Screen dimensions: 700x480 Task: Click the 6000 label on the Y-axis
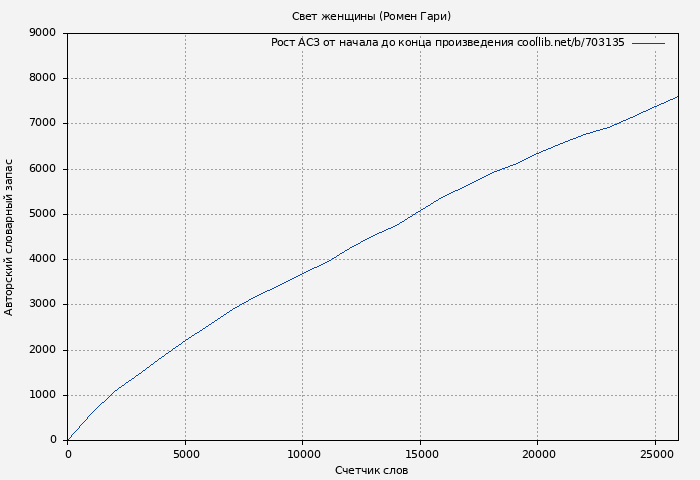coord(43,169)
